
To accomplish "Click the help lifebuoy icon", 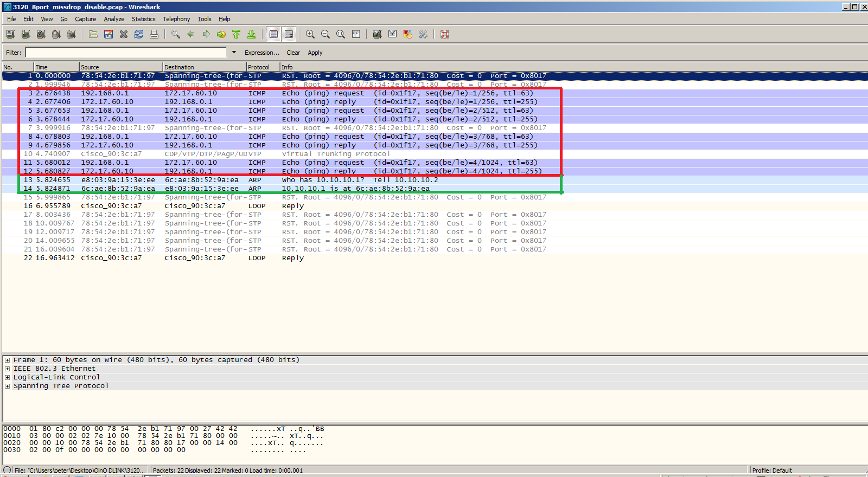I will (x=445, y=34).
